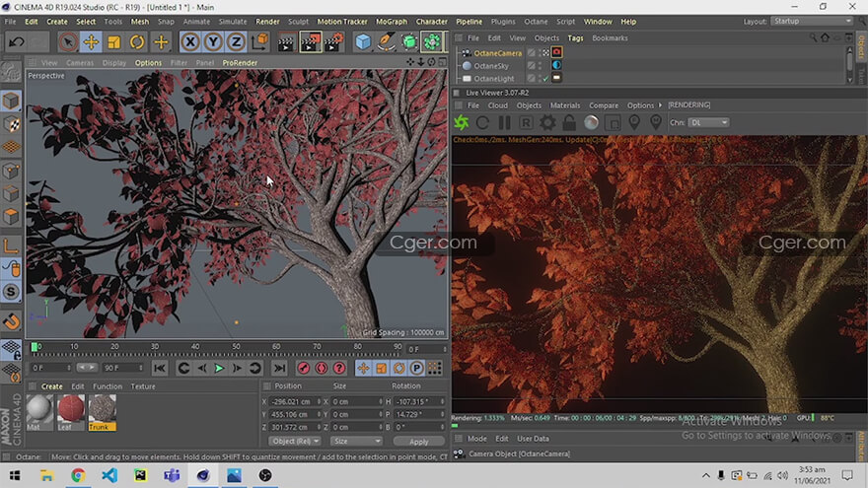Click the Apply button
The image size is (868, 488).
click(418, 442)
